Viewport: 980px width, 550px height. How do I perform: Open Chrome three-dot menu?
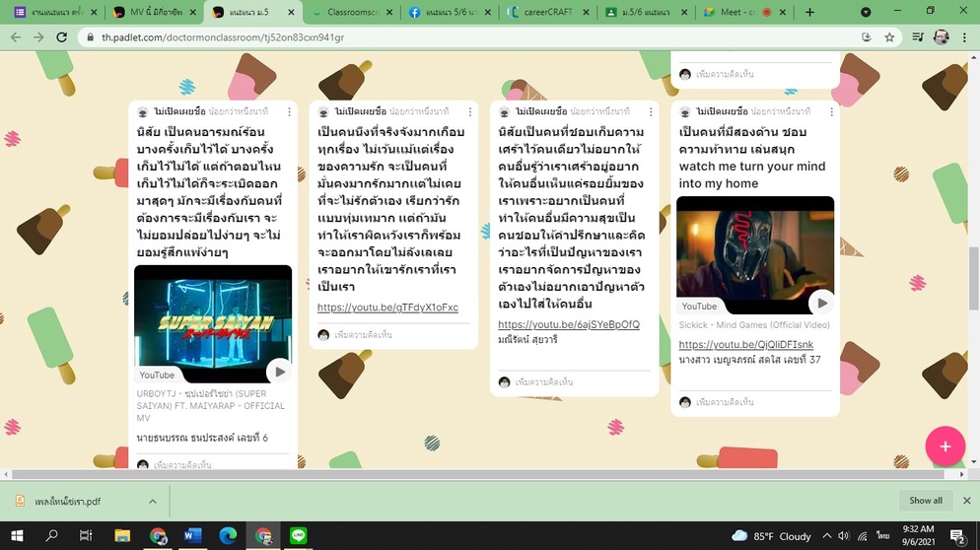[x=963, y=37]
